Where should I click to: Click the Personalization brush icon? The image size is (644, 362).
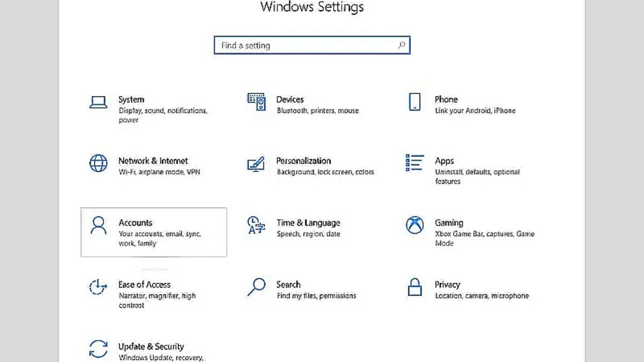click(256, 165)
